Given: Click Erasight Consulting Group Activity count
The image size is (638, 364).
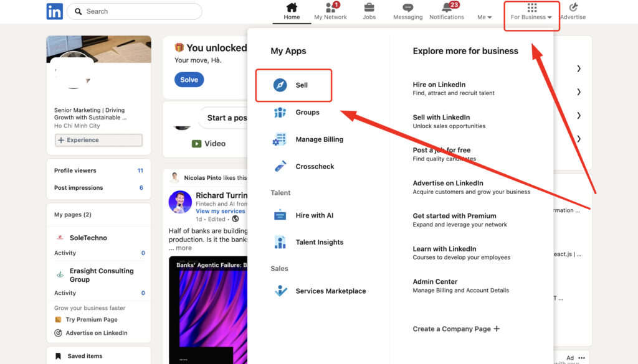Looking at the screenshot, I should 99,293.
